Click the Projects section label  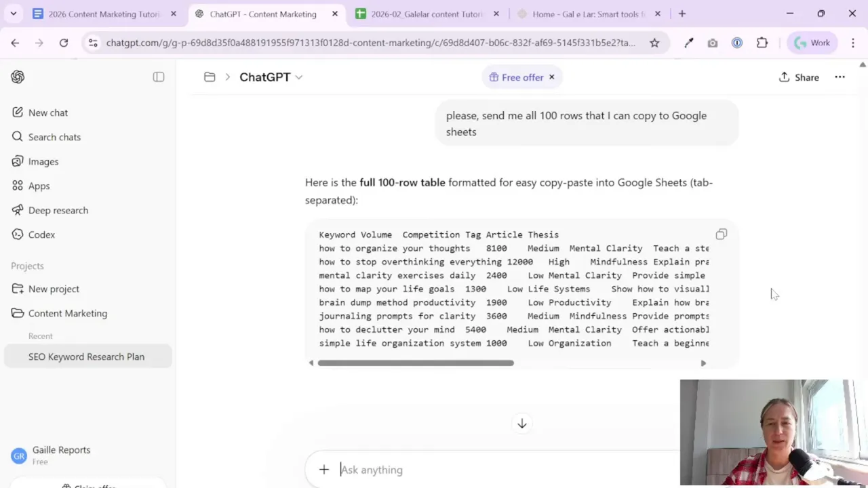point(27,266)
